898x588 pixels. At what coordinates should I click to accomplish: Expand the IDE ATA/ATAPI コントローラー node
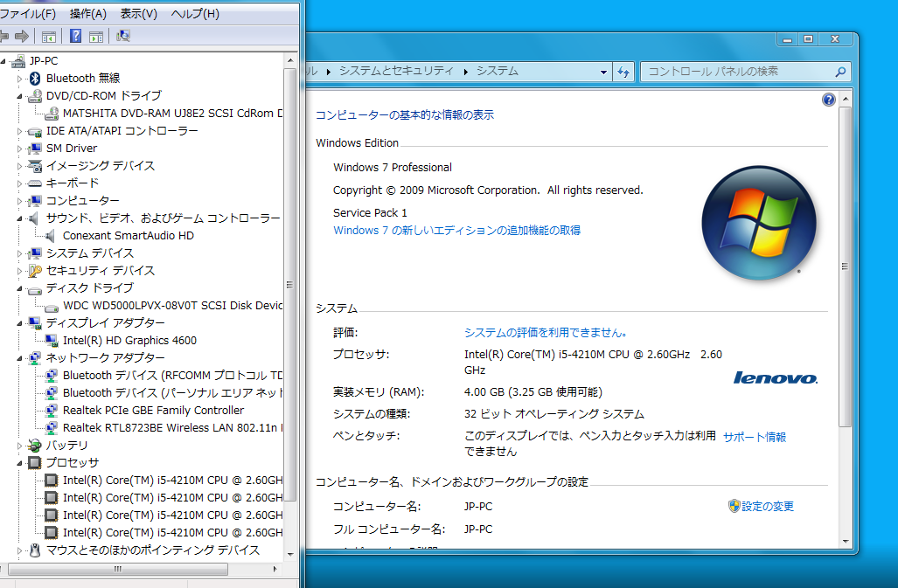(x=19, y=131)
